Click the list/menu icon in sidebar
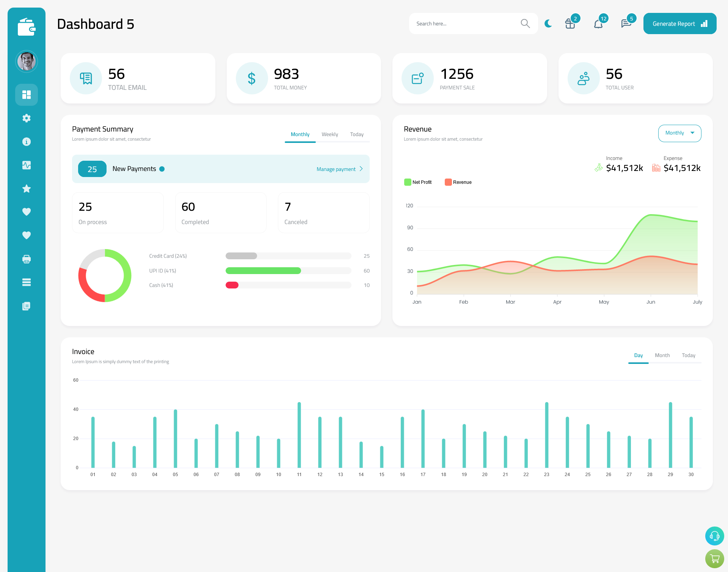Screen dimensions: 728x572 click(27, 282)
